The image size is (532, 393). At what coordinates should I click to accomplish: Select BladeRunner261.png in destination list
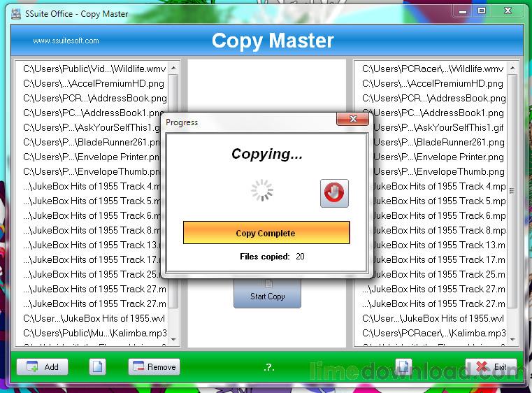point(440,142)
